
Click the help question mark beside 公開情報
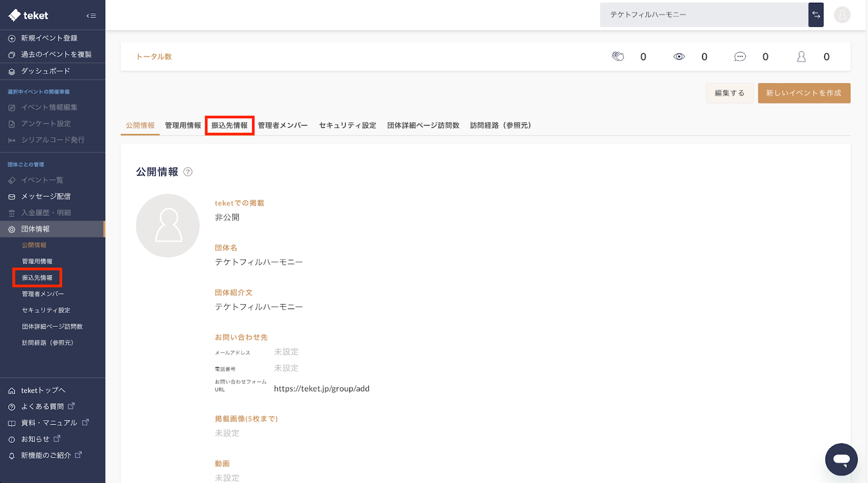pyautogui.click(x=188, y=172)
